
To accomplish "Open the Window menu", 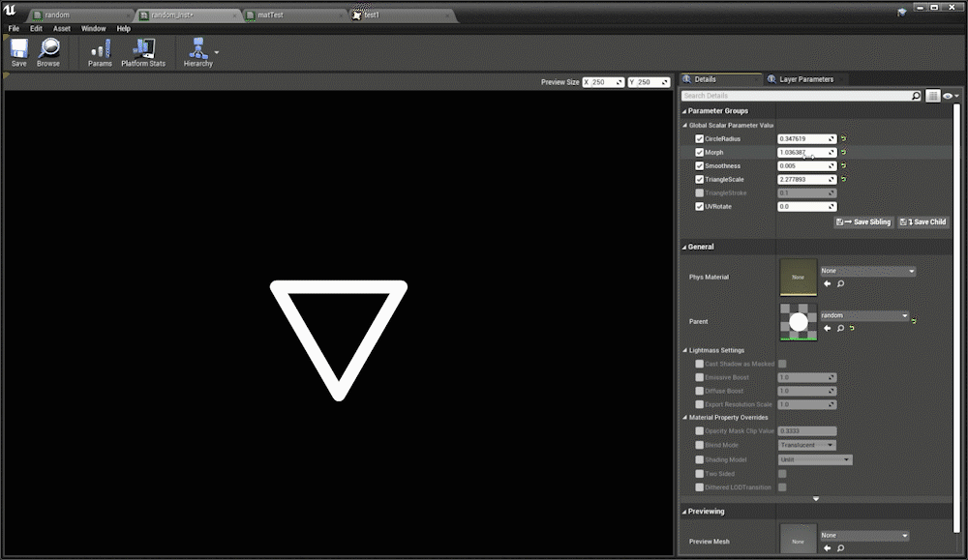I will pos(93,28).
